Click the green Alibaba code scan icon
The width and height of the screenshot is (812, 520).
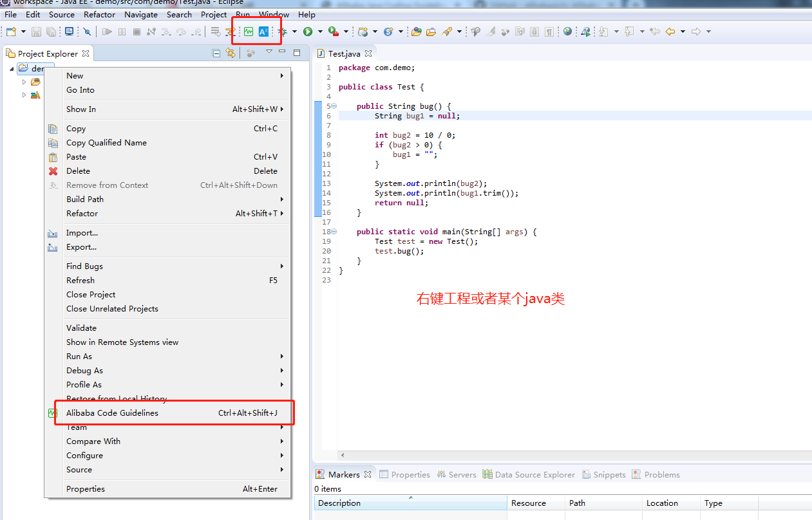pyautogui.click(x=249, y=31)
